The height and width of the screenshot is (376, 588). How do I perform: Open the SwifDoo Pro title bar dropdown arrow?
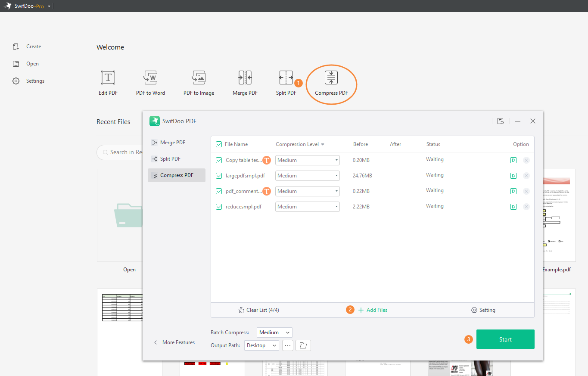click(x=49, y=6)
